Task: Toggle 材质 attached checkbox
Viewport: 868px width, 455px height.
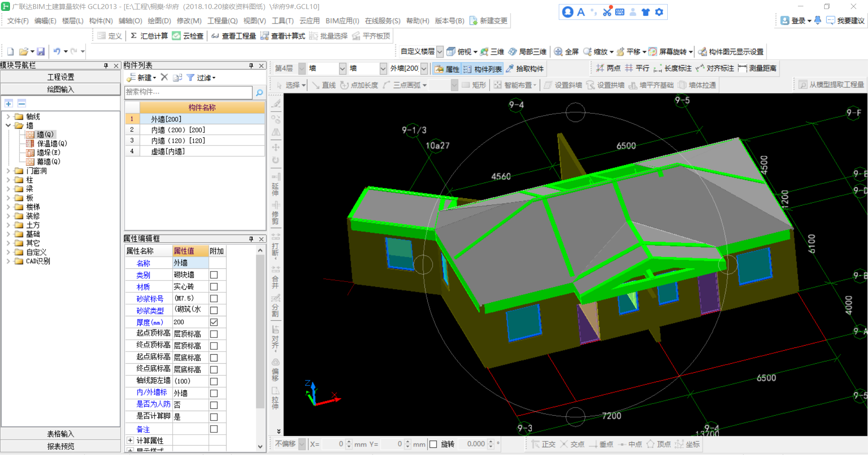Action: tap(214, 287)
